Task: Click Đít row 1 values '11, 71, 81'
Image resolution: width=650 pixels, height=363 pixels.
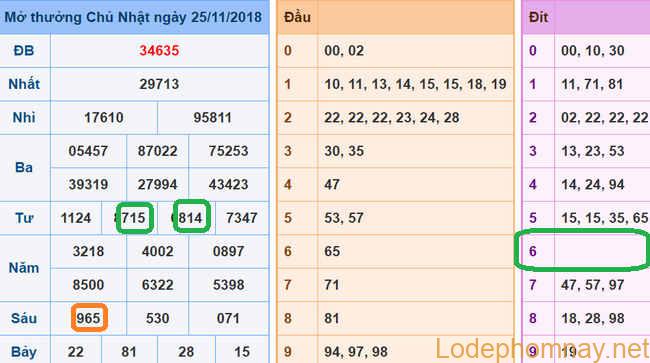Action: click(592, 84)
